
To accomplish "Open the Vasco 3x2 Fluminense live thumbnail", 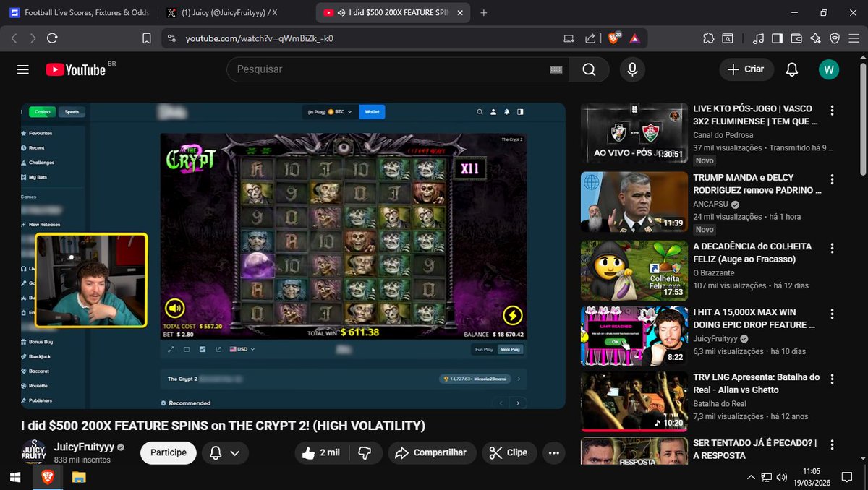I will click(634, 134).
